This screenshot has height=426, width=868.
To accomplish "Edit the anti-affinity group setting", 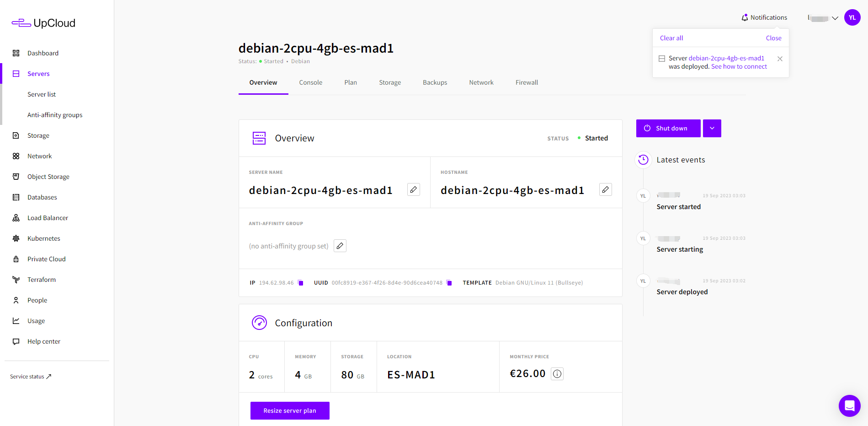I will [340, 246].
